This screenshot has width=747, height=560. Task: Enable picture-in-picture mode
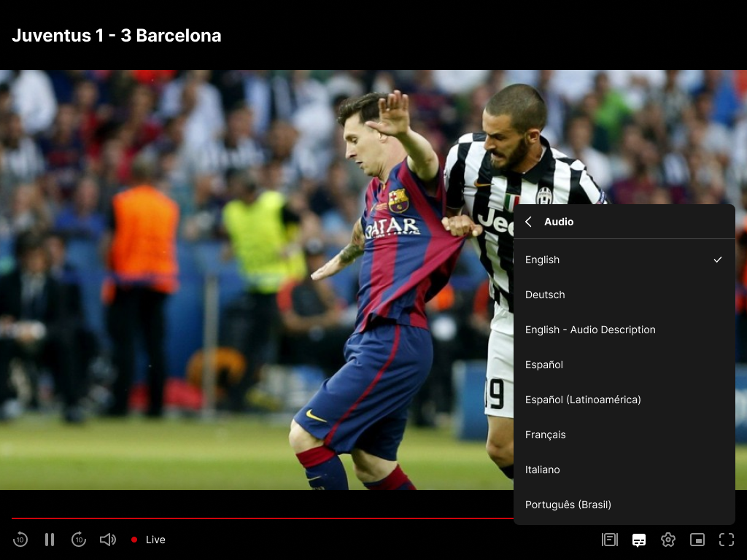pyautogui.click(x=697, y=540)
